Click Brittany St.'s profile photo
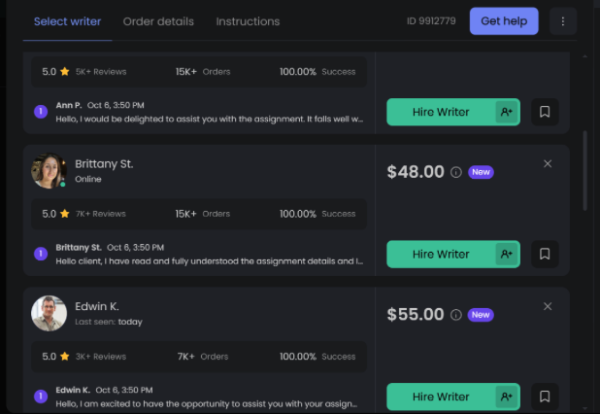Viewport: 600px width, 414px height. (x=48, y=171)
